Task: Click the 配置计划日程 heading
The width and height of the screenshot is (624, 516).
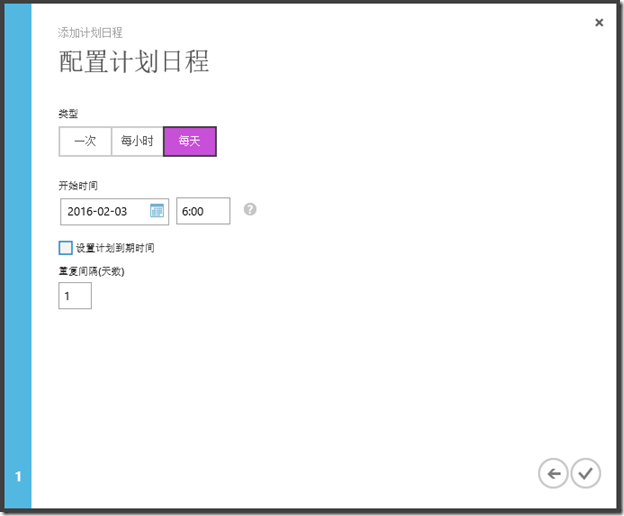Action: click(134, 62)
